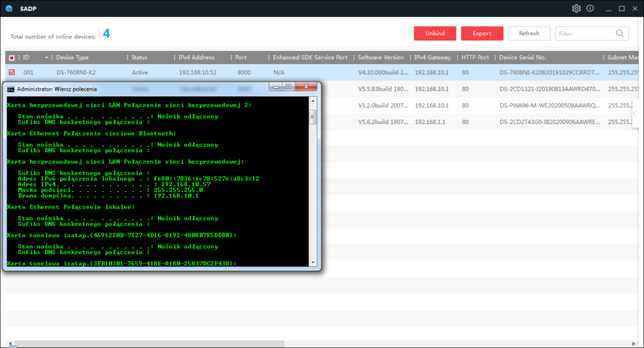Toggle the select-all devices checkbox
Viewport: 644px width, 348px height.
pyautogui.click(x=12, y=57)
